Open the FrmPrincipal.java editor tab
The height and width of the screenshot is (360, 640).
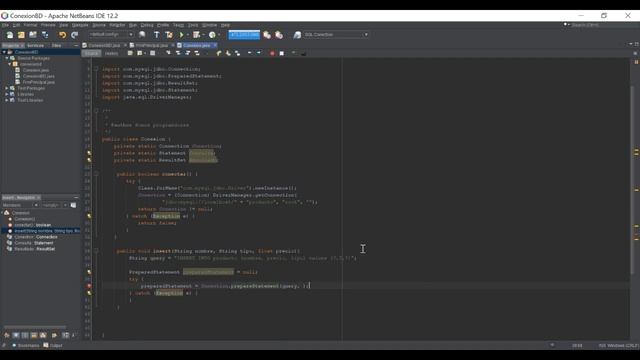click(x=152, y=45)
